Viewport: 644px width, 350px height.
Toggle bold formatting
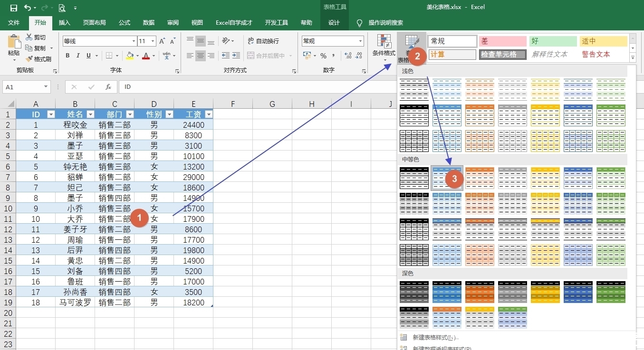point(67,56)
